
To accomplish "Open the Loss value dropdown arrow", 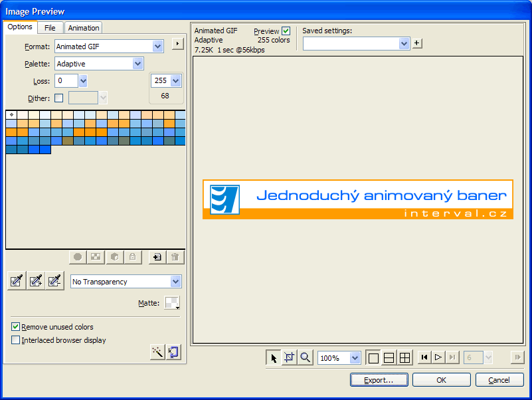I will pyautogui.click(x=83, y=81).
